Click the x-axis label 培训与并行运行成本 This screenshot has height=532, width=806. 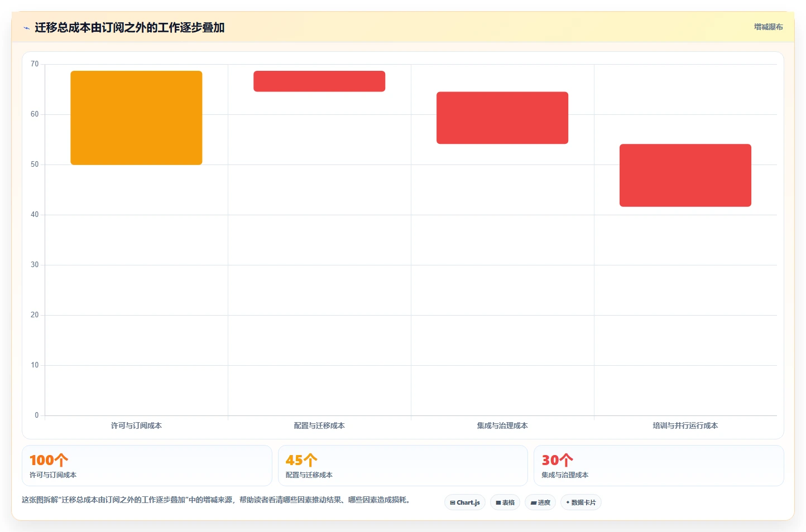(685, 425)
